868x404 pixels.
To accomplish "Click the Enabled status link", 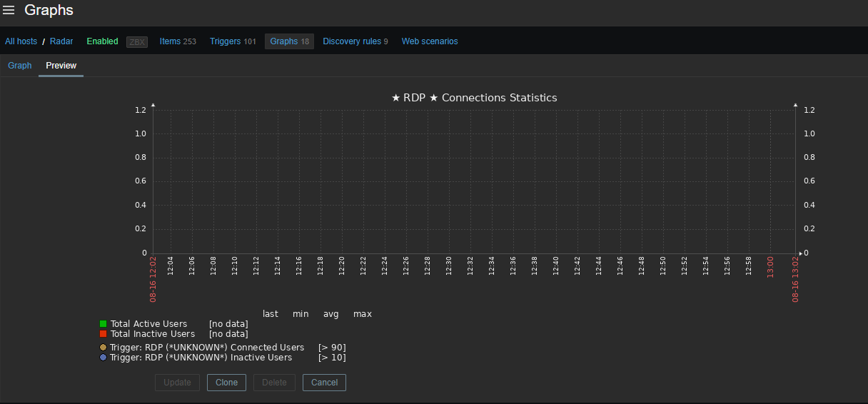I will pyautogui.click(x=102, y=41).
